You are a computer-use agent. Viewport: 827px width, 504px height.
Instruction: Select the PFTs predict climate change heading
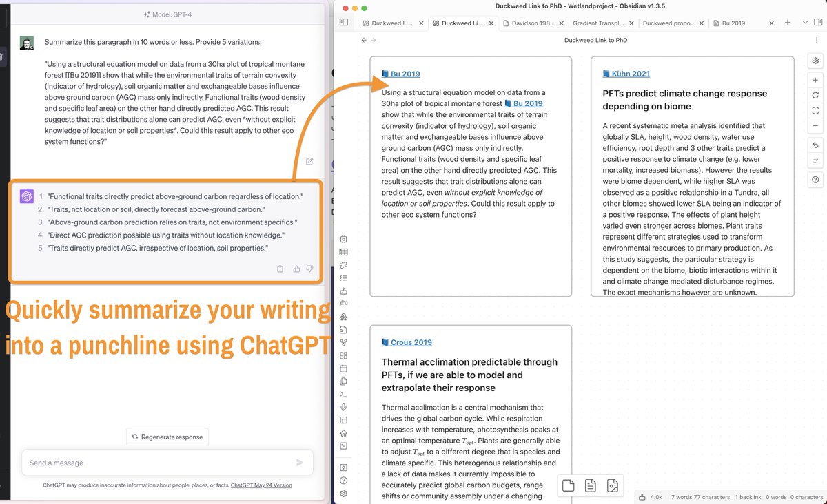coord(685,100)
